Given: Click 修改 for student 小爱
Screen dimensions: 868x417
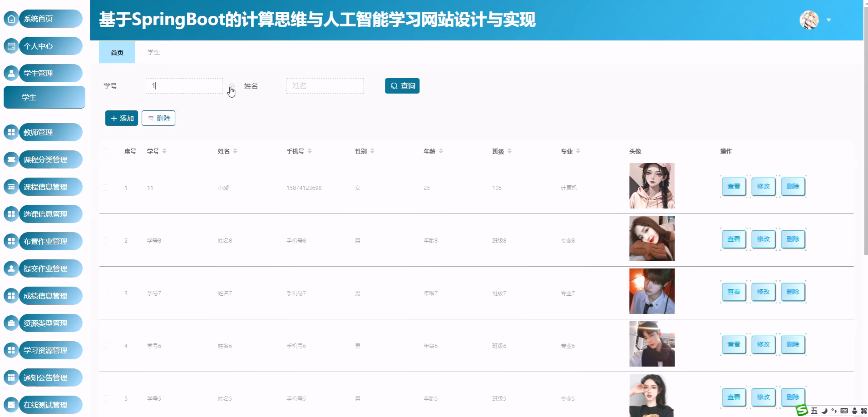Looking at the screenshot, I should 763,186.
